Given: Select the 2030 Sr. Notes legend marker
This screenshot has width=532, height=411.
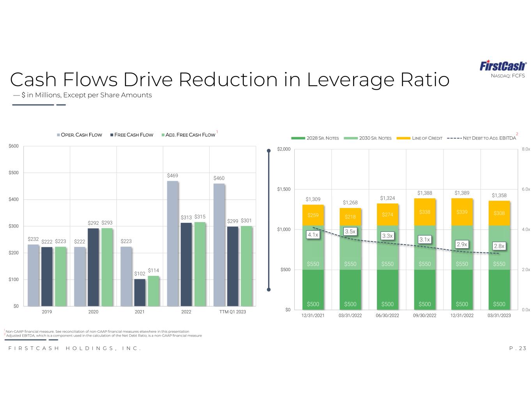Looking at the screenshot, I should click(x=351, y=138).
